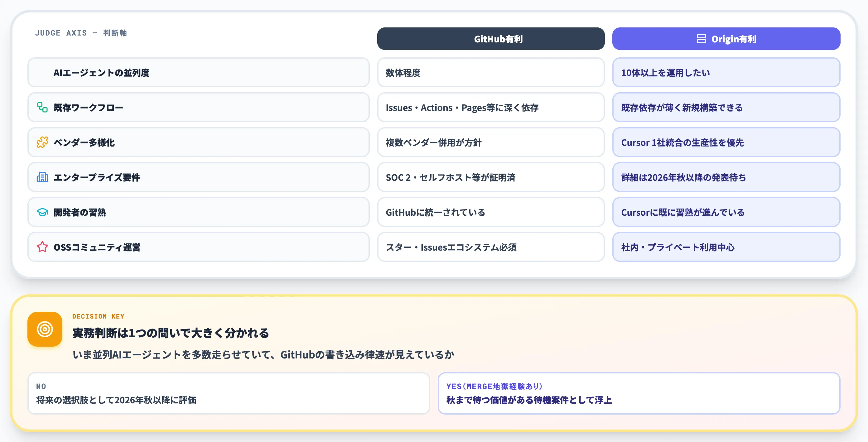Viewport: 868px width, 442px height.
Task: Click the 既存ワークフロー row label
Action: click(x=199, y=108)
